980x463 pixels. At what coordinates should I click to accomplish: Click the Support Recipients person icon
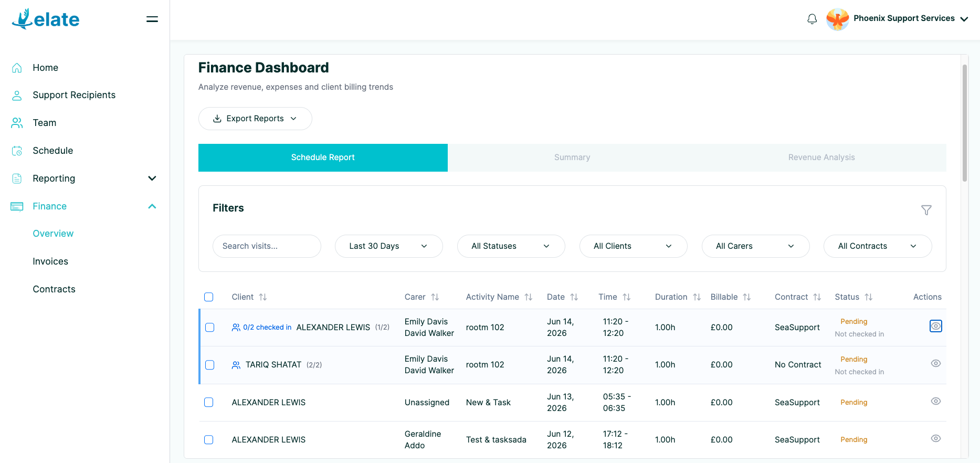[x=17, y=95]
